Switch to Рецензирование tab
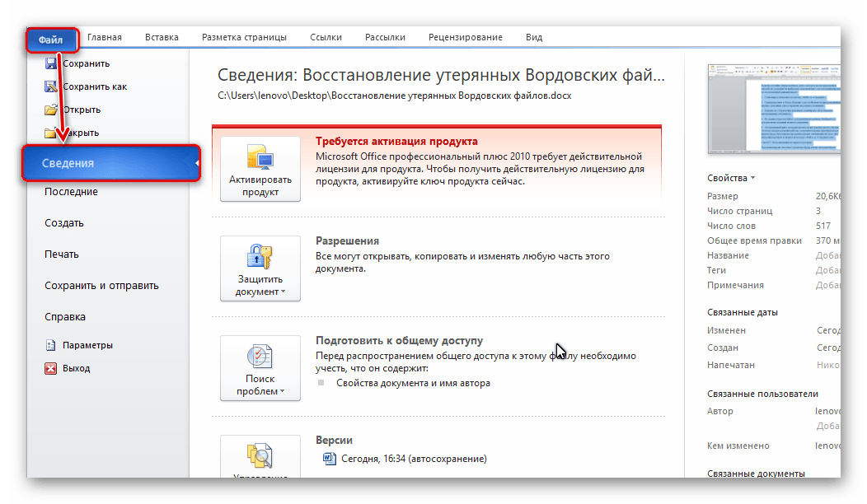Image resolution: width=867 pixels, height=504 pixels. click(465, 38)
